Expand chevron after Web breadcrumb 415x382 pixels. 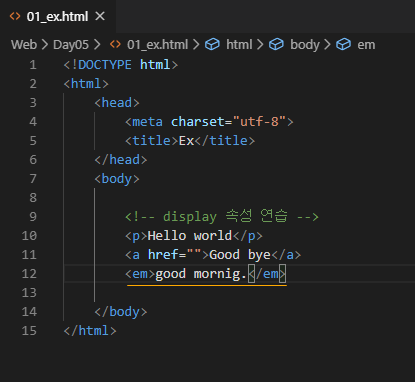[45, 45]
